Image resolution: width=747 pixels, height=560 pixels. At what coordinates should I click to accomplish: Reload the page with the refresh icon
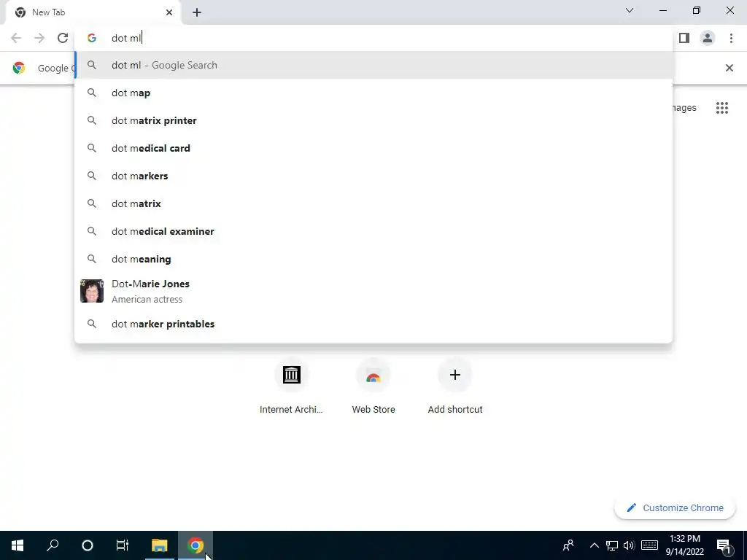63,38
